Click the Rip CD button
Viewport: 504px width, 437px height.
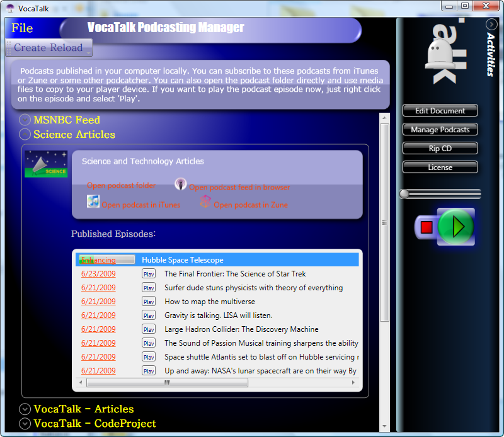point(440,149)
